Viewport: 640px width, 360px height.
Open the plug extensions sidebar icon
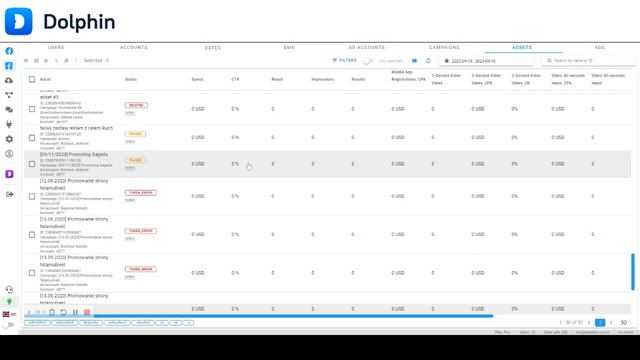click(9, 124)
